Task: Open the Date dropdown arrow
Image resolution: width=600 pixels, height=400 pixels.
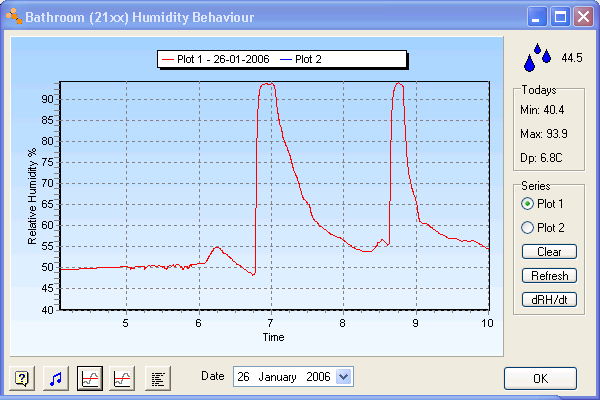Action: (345, 376)
